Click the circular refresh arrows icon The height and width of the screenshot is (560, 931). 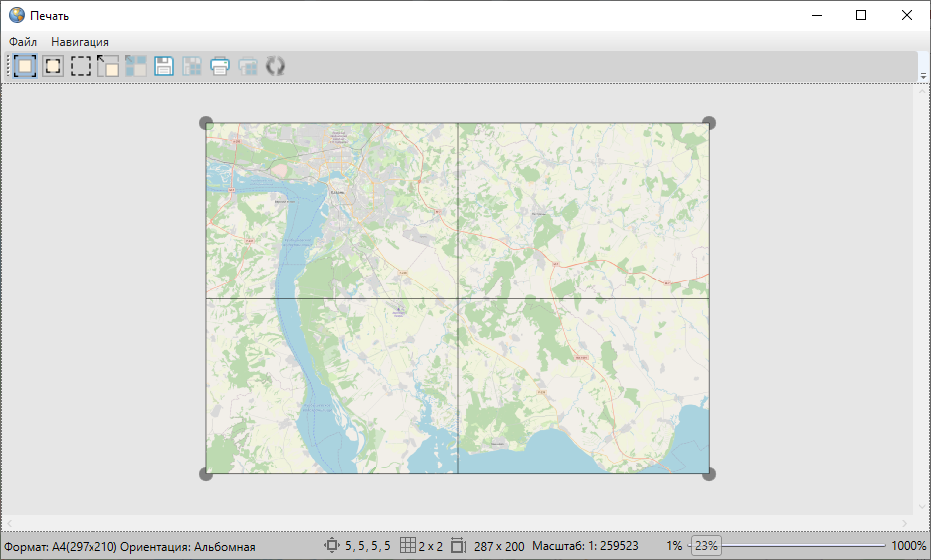276,67
